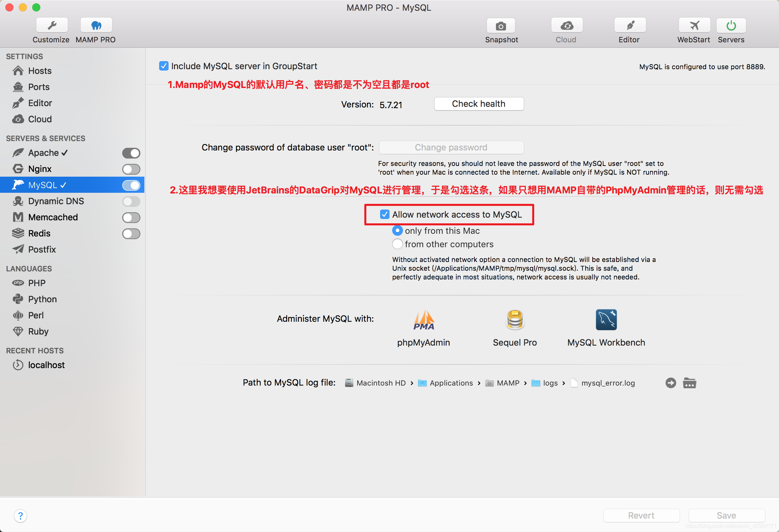Click the Servers power icon
Screen dimensions: 779x532
coord(731,26)
